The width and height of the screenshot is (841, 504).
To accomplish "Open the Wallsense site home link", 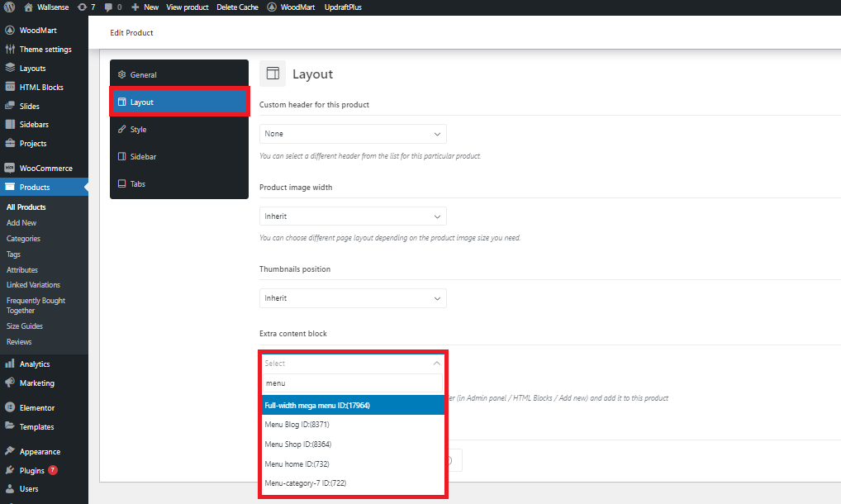I will 46,7.
